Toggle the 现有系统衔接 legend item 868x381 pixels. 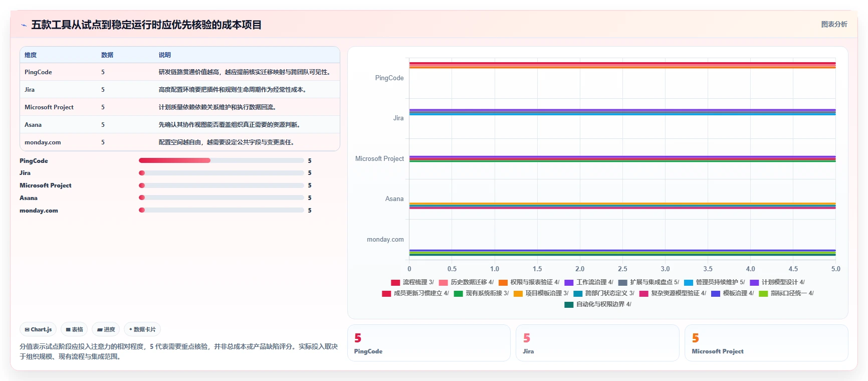(x=481, y=293)
